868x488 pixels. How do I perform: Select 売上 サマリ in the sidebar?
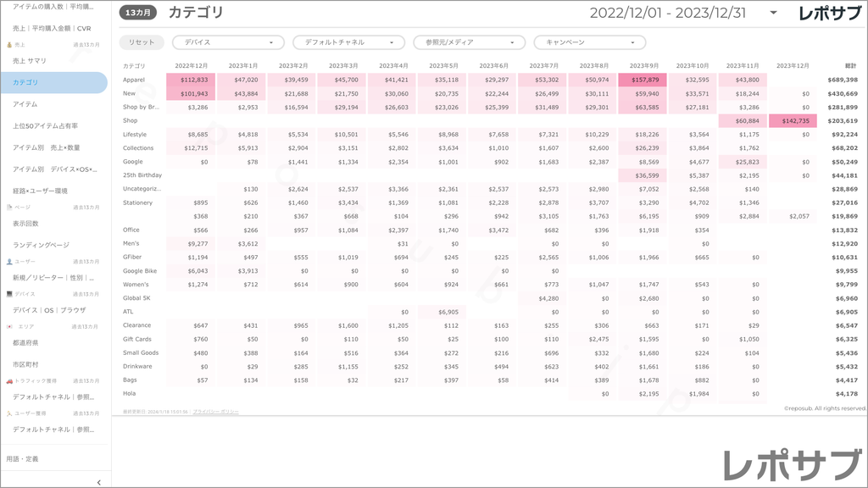(x=31, y=61)
